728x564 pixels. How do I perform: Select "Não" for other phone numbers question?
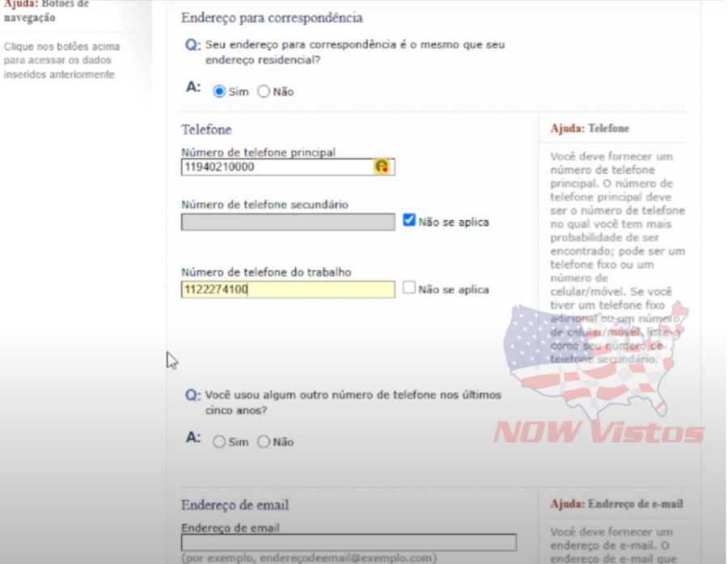coord(264,442)
